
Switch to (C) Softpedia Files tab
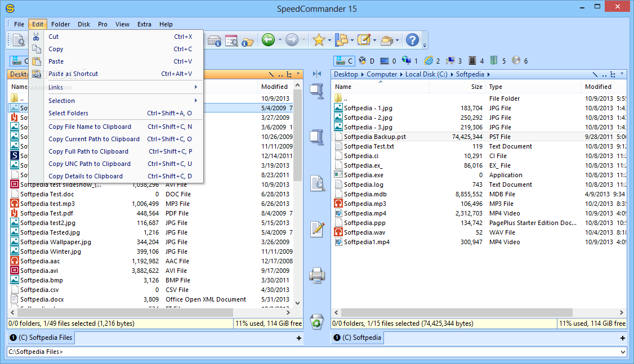(x=41, y=338)
